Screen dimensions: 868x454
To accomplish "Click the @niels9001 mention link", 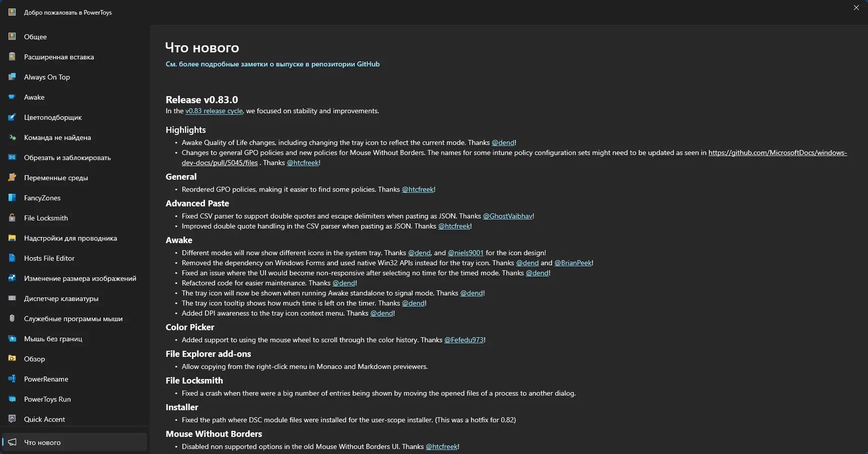I will point(465,253).
